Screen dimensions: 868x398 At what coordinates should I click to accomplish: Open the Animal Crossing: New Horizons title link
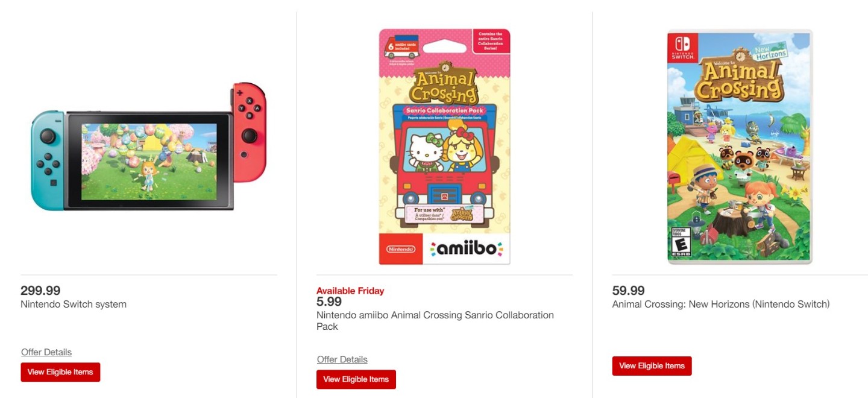tap(721, 304)
